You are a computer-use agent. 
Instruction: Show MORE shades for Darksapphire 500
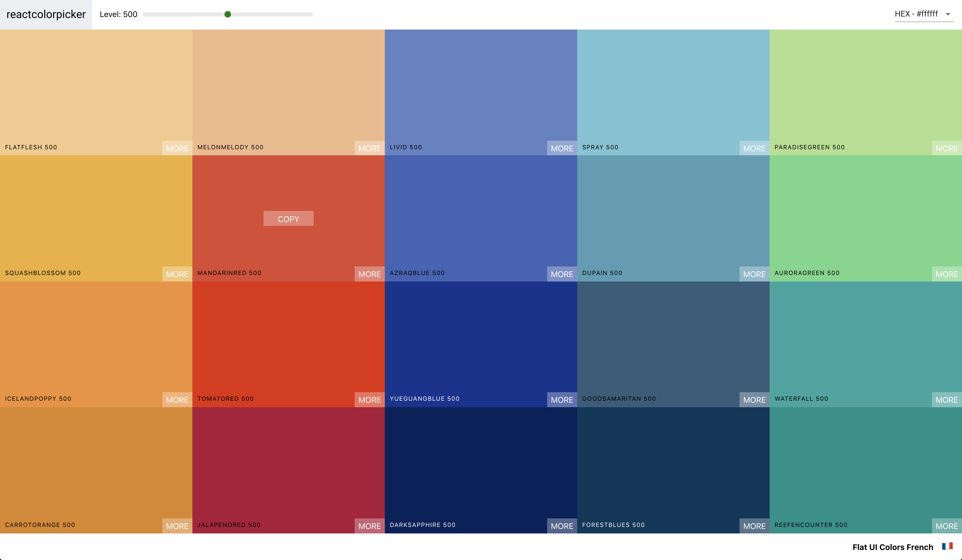pos(562,526)
